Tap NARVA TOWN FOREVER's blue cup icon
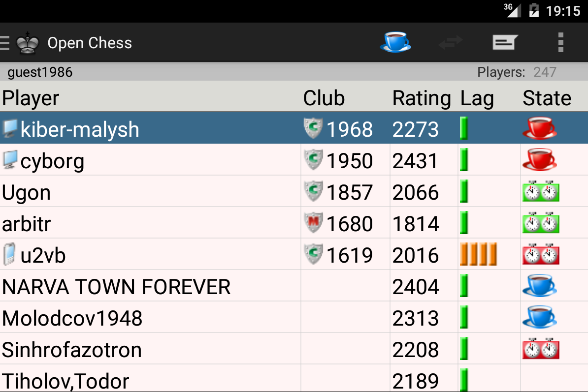Screen dimensions: 588x392 pyautogui.click(x=539, y=285)
